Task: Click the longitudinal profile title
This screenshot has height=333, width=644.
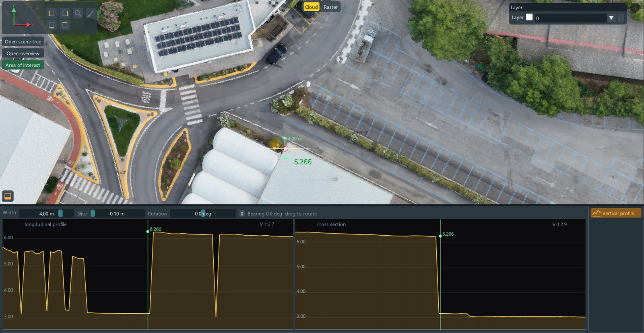Action: pyautogui.click(x=45, y=224)
